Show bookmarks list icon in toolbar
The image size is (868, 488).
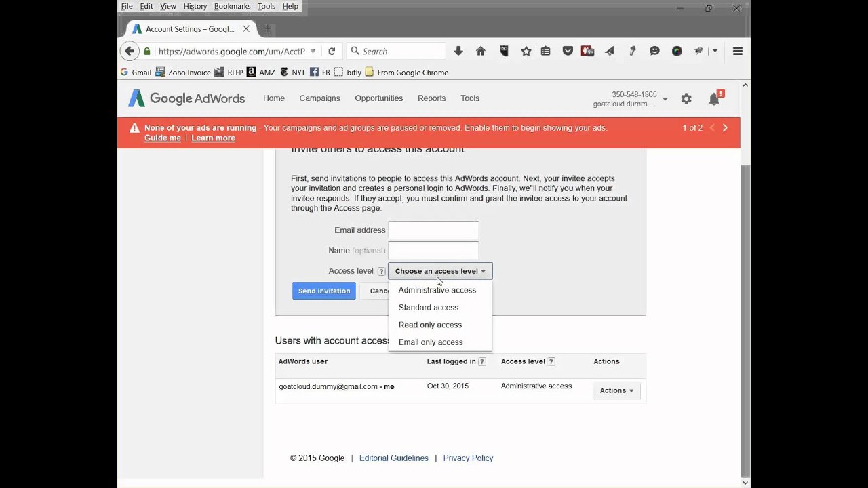(x=546, y=51)
